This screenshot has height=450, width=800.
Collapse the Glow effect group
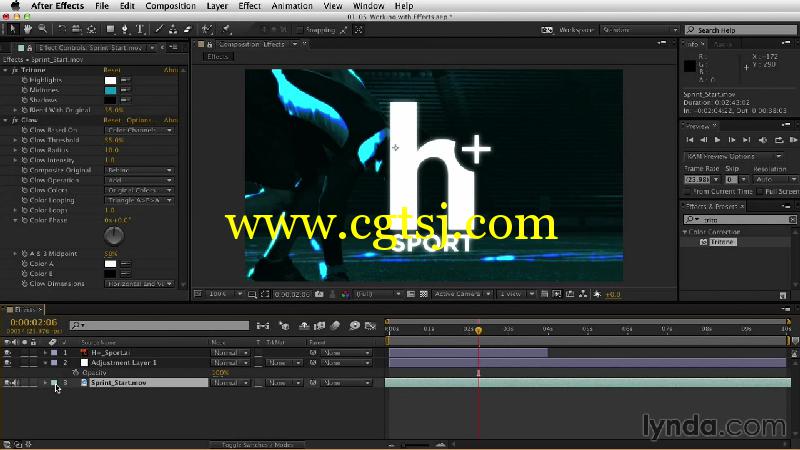point(6,120)
